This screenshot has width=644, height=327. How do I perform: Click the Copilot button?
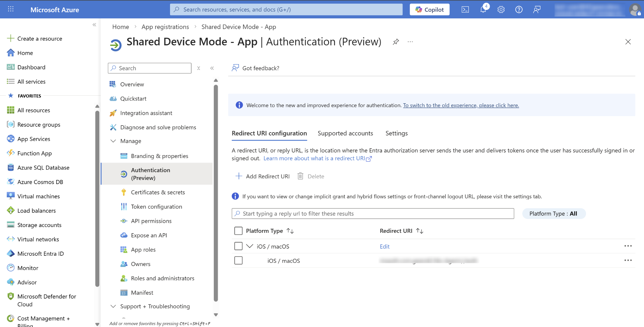[x=429, y=10]
